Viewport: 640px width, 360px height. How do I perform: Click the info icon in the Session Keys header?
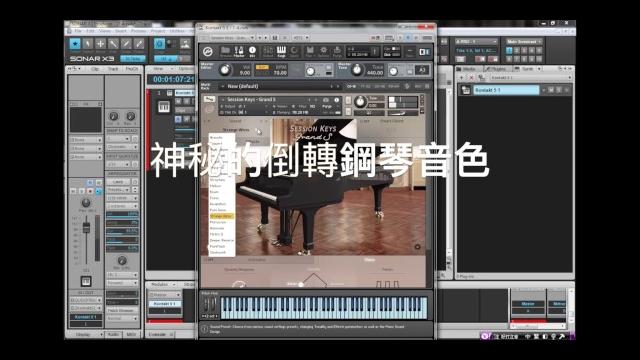[337, 100]
